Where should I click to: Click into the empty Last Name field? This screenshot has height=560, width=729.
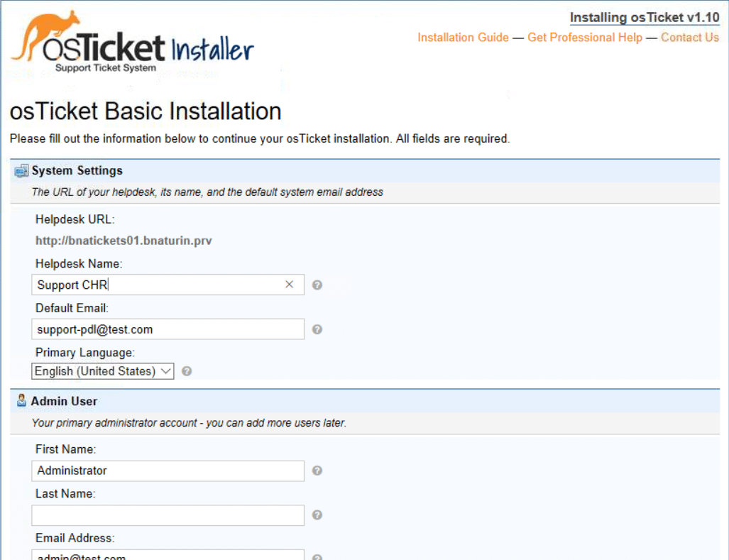[x=168, y=515]
